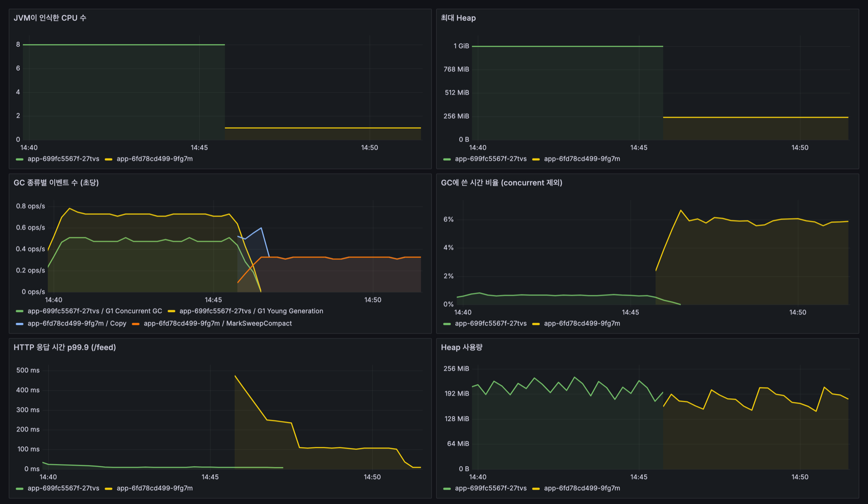The height and width of the screenshot is (504, 868).
Task: Toggle app-6fd78cd499-9fg7m in Heap 사용량 legend
Action: 582,488
